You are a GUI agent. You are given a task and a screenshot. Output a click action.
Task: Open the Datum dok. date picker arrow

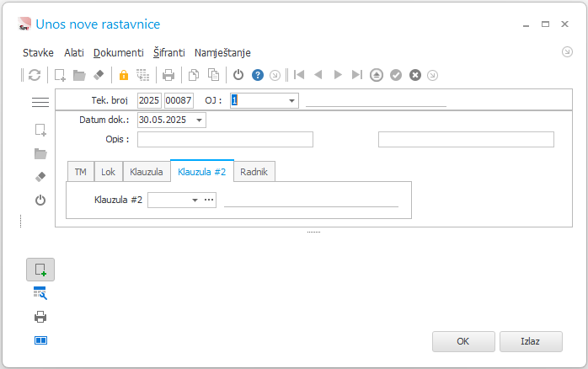[200, 120]
